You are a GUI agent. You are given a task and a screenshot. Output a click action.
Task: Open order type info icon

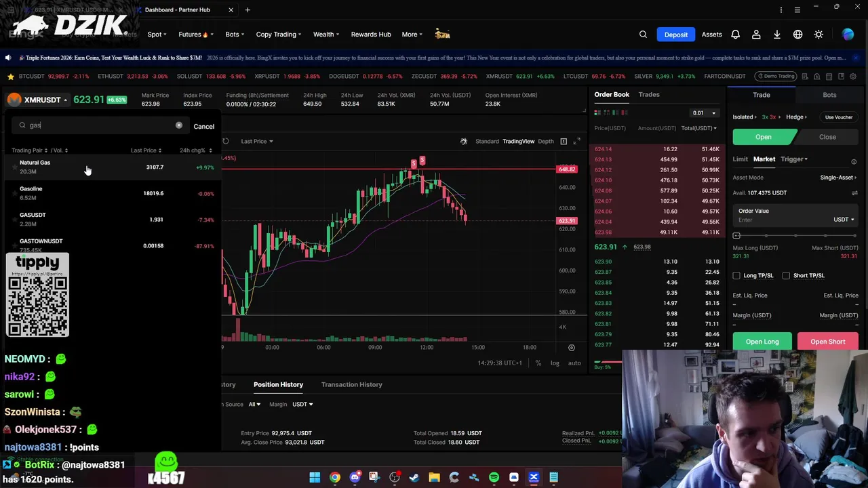coord(854,162)
